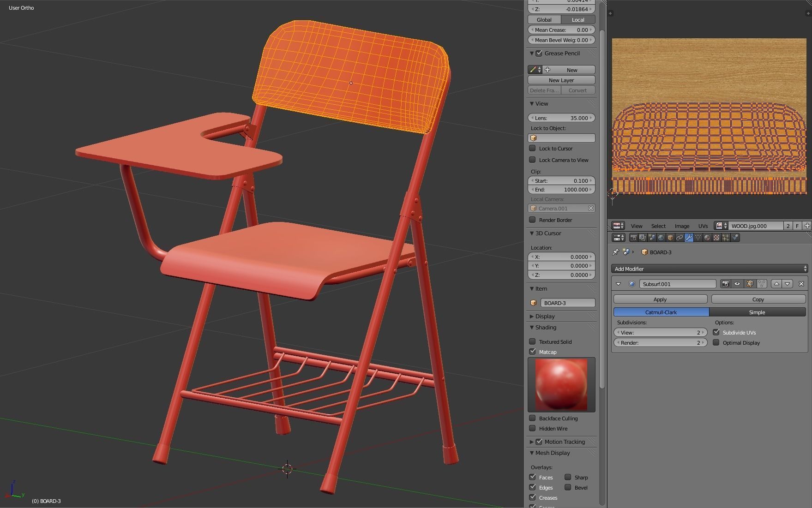This screenshot has height=508, width=812.
Task: Remove the Subsurf.001 modifier with X
Action: tap(801, 284)
